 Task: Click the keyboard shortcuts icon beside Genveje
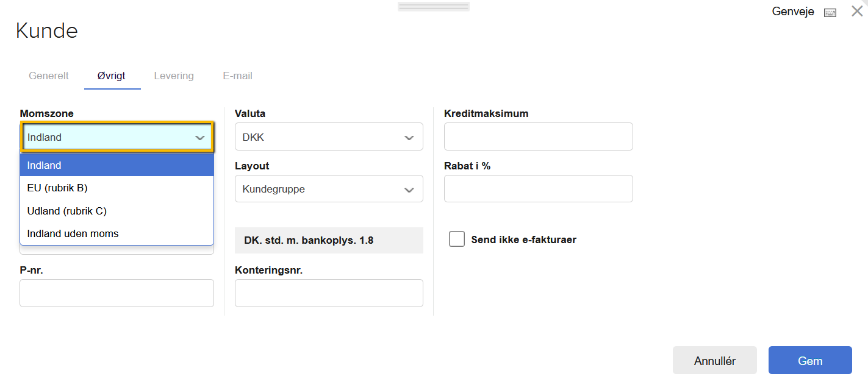(830, 12)
